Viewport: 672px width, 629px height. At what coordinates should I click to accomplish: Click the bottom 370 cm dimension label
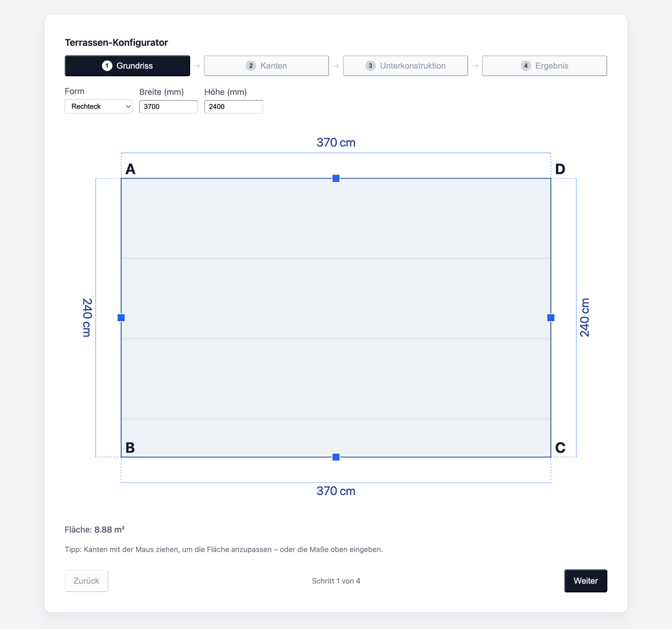[336, 491]
